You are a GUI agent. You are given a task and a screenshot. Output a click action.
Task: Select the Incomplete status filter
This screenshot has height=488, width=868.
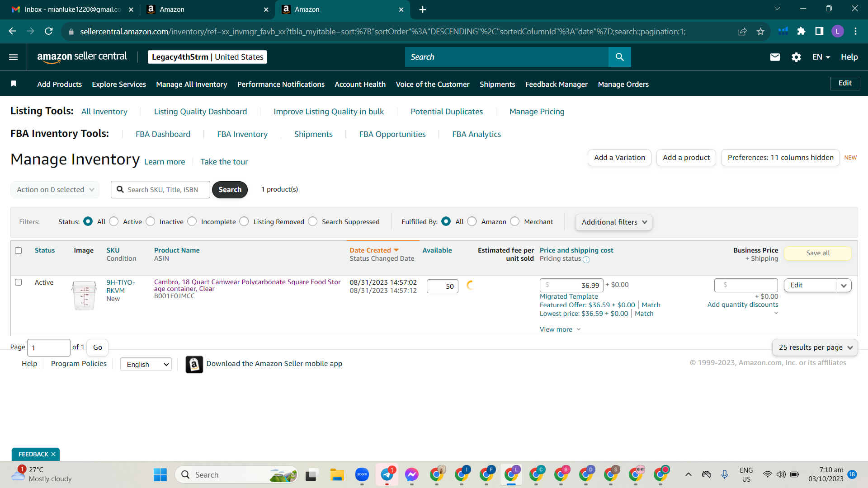point(192,221)
